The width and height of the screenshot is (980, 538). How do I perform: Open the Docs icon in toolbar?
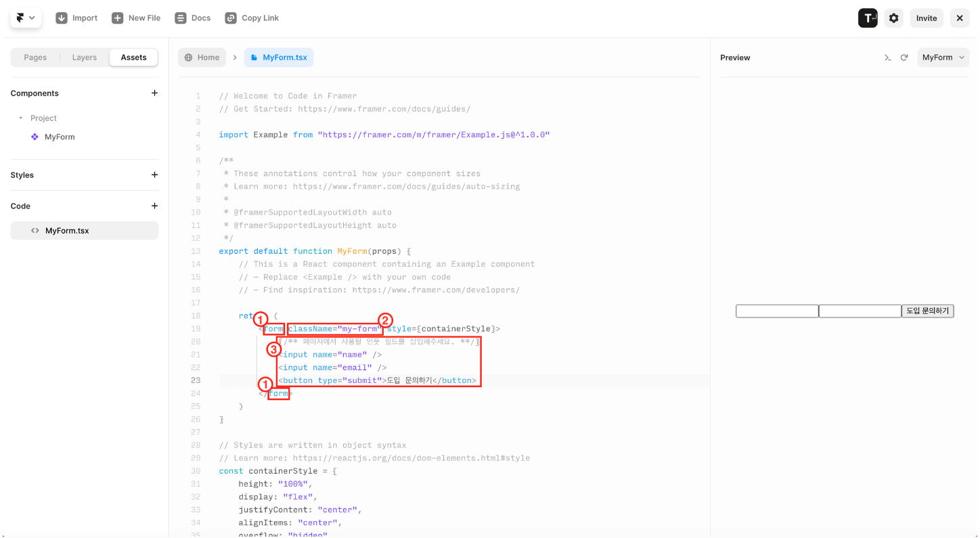tap(181, 18)
